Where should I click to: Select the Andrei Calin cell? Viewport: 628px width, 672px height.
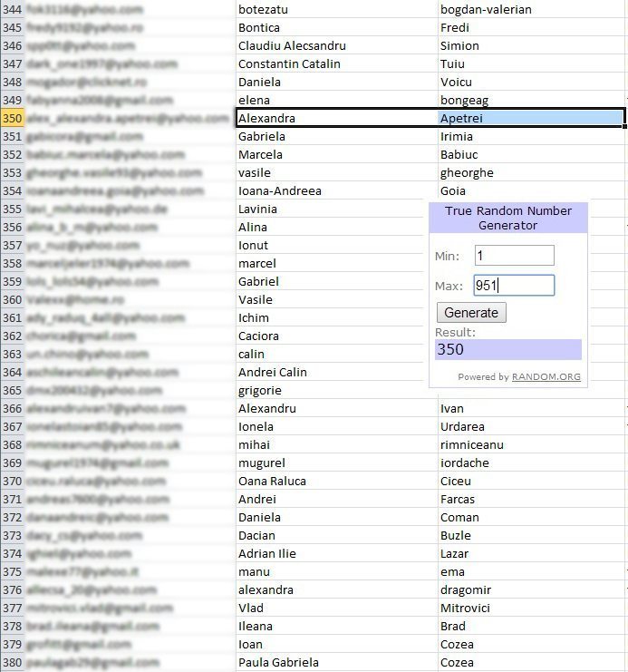point(337,373)
